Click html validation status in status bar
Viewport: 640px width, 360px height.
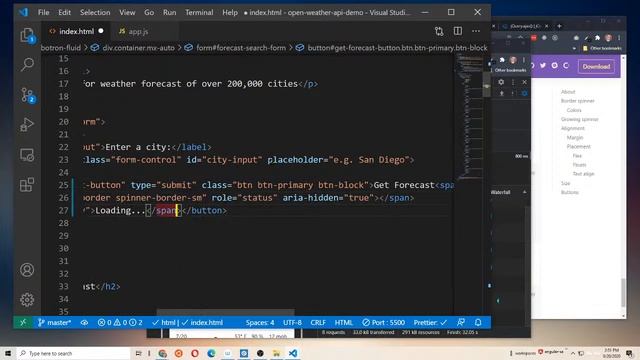coord(187,322)
